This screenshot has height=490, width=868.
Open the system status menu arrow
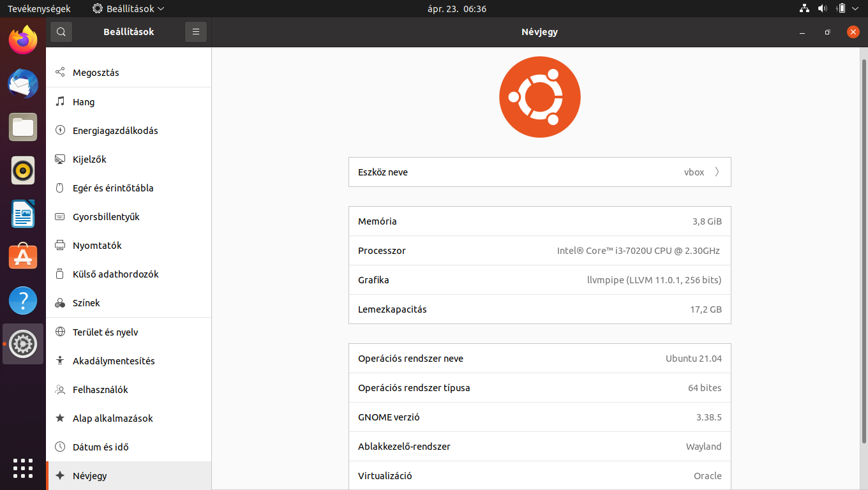856,9
